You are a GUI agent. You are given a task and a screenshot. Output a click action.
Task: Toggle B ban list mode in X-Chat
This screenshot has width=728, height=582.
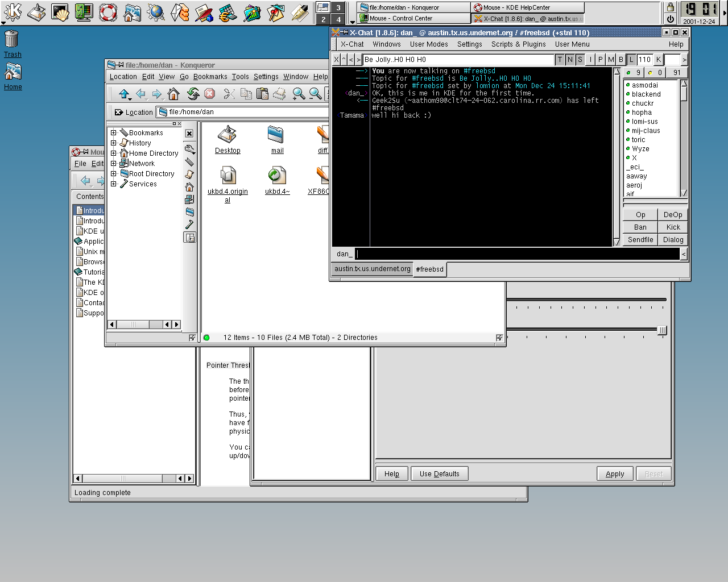point(621,59)
